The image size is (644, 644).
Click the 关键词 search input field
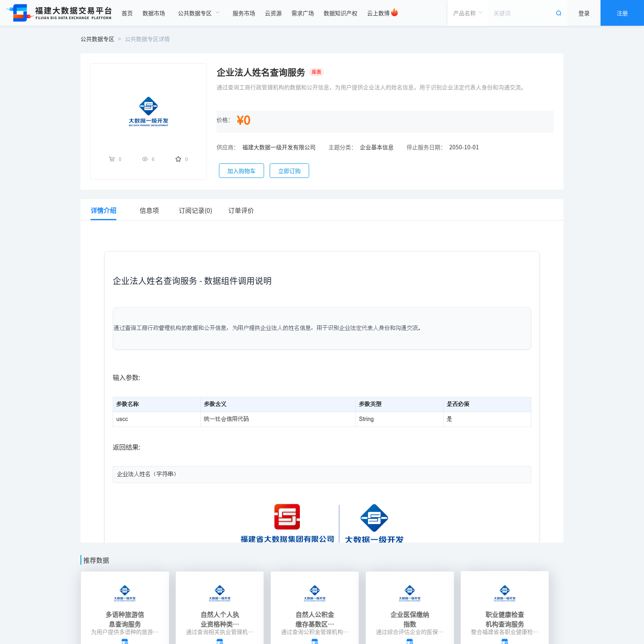[x=521, y=13]
